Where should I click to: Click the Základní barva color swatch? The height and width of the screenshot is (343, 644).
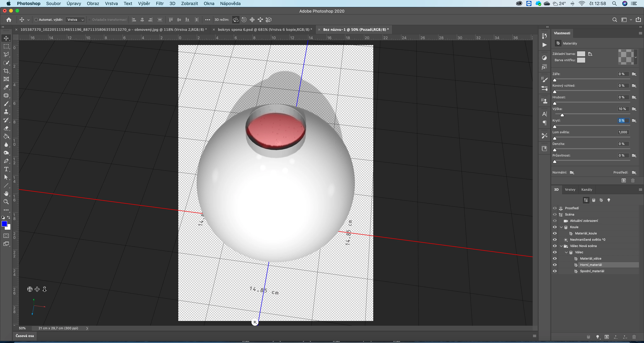(x=581, y=54)
